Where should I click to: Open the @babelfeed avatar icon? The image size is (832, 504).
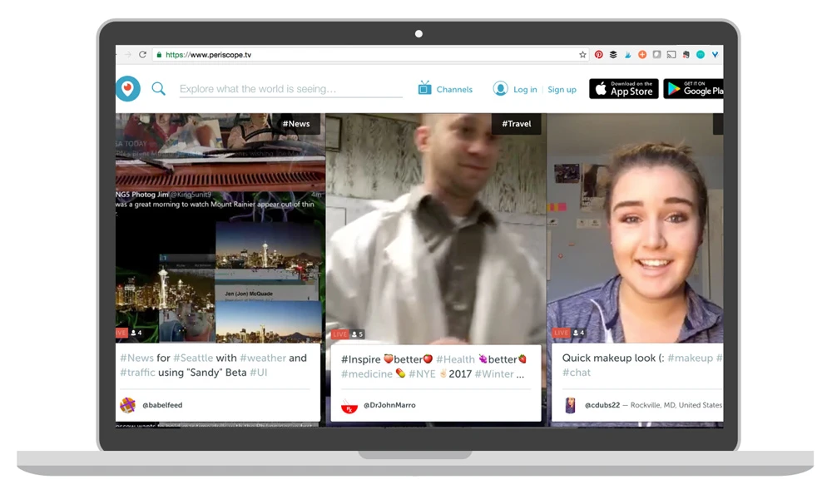click(127, 405)
